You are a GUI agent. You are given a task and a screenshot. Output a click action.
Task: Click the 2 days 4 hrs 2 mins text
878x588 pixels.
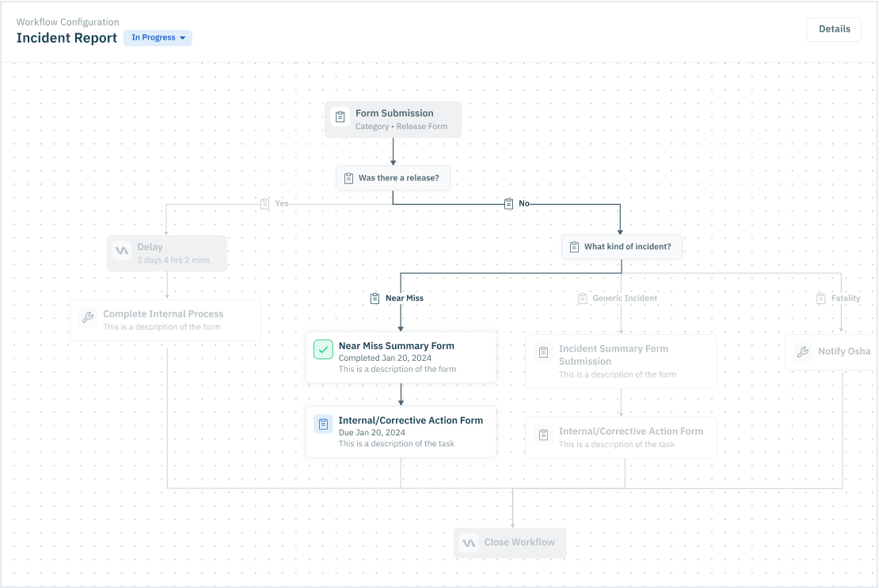point(173,260)
